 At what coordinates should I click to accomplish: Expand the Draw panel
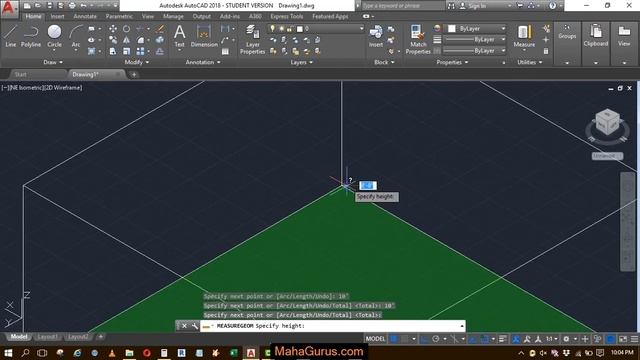tap(53, 62)
